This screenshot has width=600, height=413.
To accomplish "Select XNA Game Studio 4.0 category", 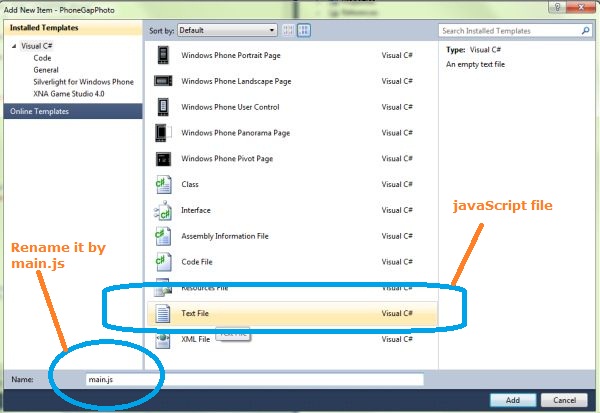I will pyautogui.click(x=68, y=93).
